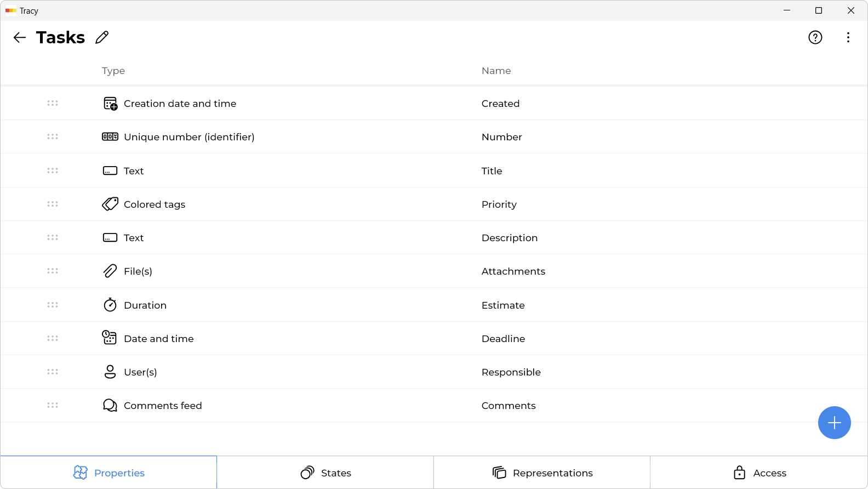Select the Attachments property name
This screenshot has width=868, height=489.
tap(513, 271)
